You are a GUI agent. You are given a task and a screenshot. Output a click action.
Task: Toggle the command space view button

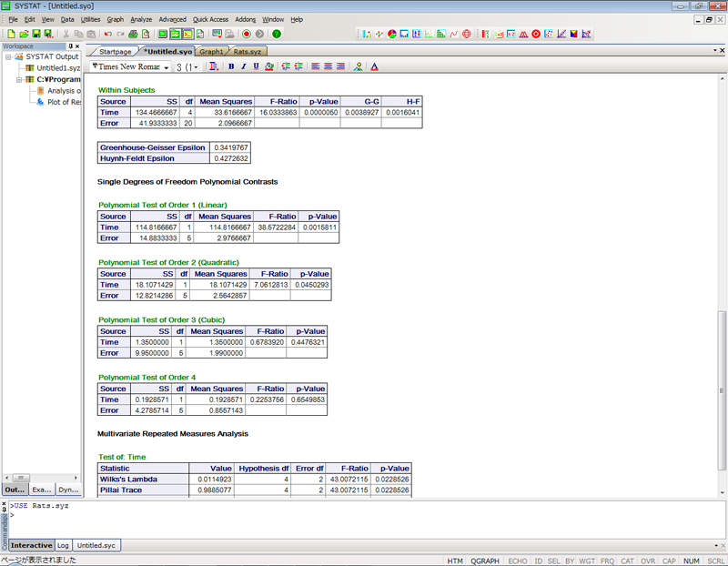click(187, 34)
